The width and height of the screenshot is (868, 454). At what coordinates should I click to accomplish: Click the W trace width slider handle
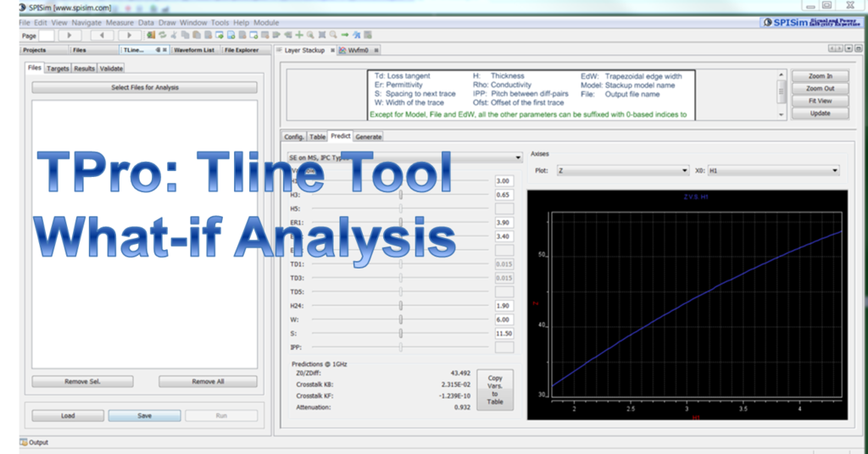[x=401, y=320]
